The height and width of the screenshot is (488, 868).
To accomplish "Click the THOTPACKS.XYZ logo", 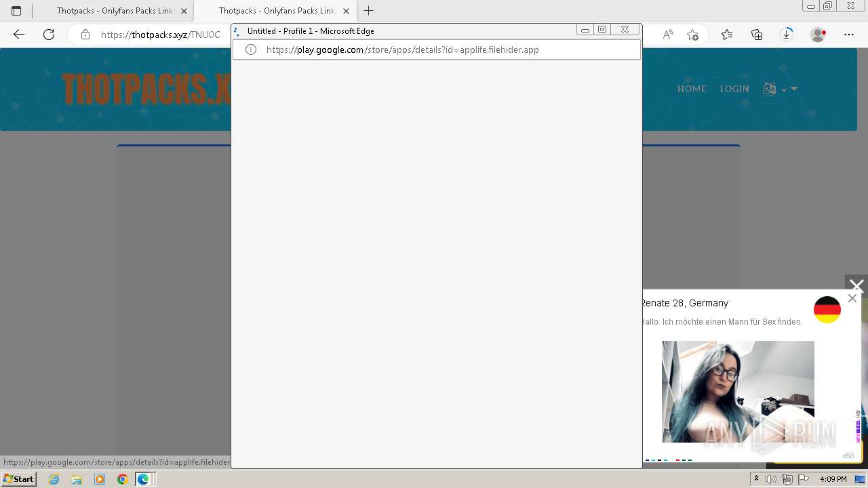I will 146,89.
